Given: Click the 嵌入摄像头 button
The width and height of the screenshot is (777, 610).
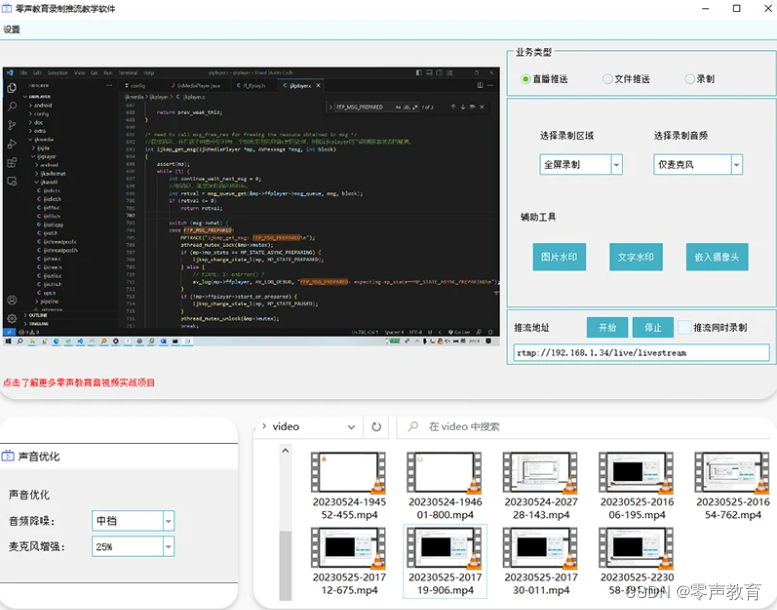Looking at the screenshot, I should click(x=717, y=257).
